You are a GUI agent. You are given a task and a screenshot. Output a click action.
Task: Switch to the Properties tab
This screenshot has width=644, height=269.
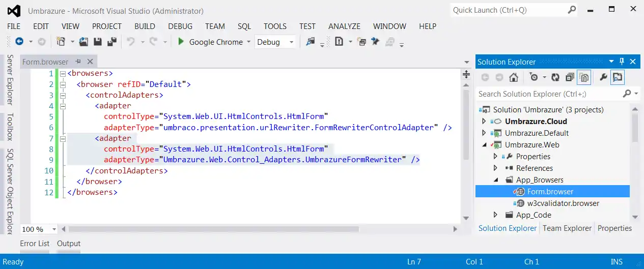[614, 228]
